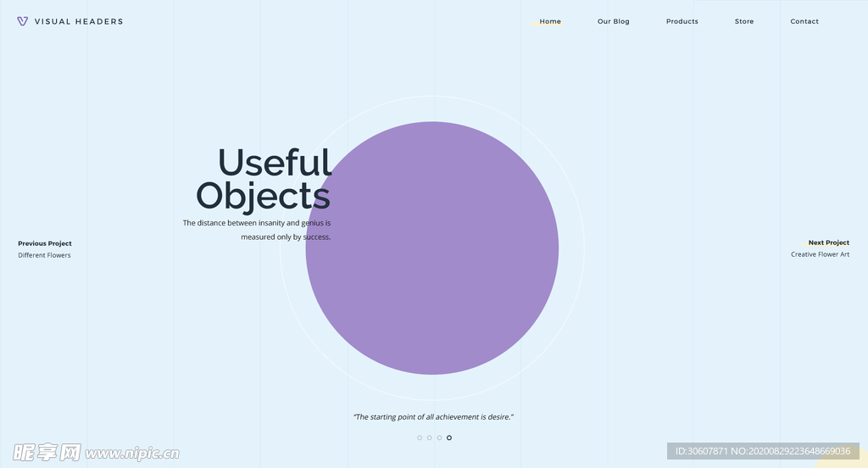The image size is (868, 468).
Task: Select the second slider dot
Action: tap(430, 437)
